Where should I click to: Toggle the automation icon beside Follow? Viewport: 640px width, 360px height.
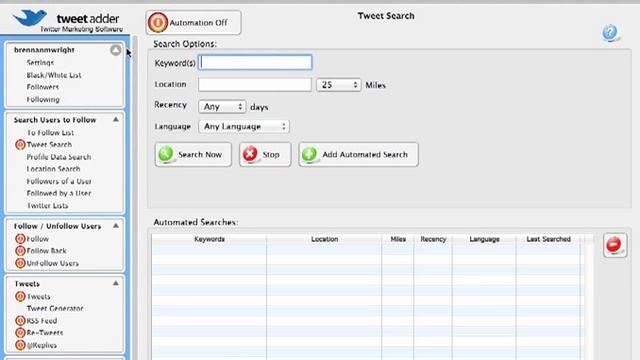pyautogui.click(x=20, y=239)
